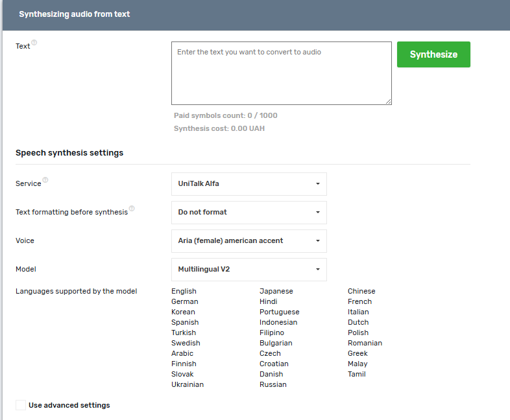Click the help icon beside Text formatting before synthesis
Image resolution: width=510 pixels, height=420 pixels.
(x=132, y=209)
